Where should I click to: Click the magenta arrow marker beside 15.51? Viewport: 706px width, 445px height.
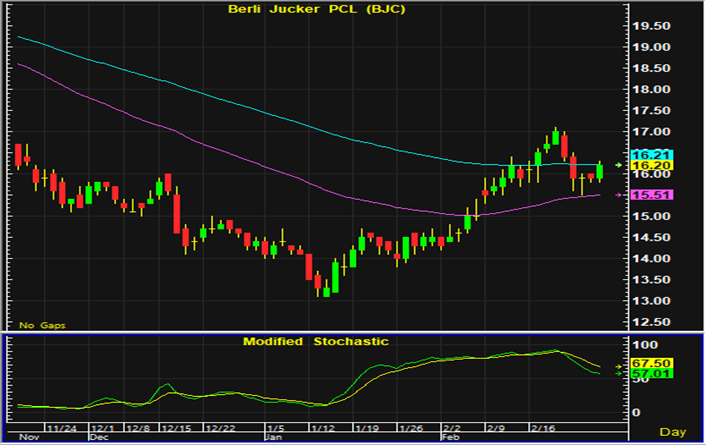tap(619, 195)
